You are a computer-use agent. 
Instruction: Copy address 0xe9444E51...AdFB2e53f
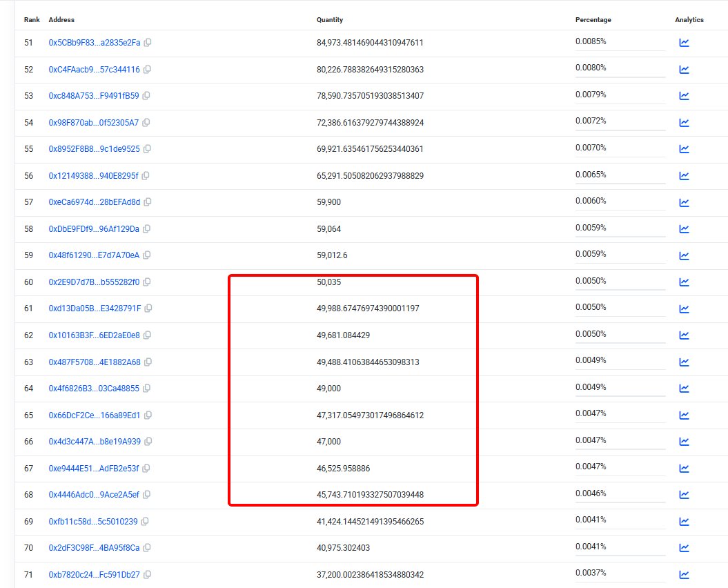point(146,469)
